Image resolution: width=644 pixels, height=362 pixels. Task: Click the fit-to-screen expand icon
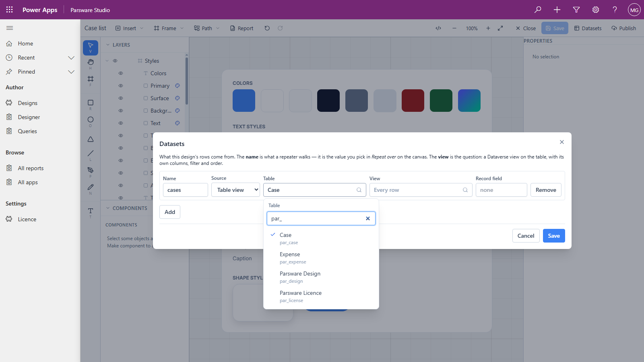click(500, 28)
